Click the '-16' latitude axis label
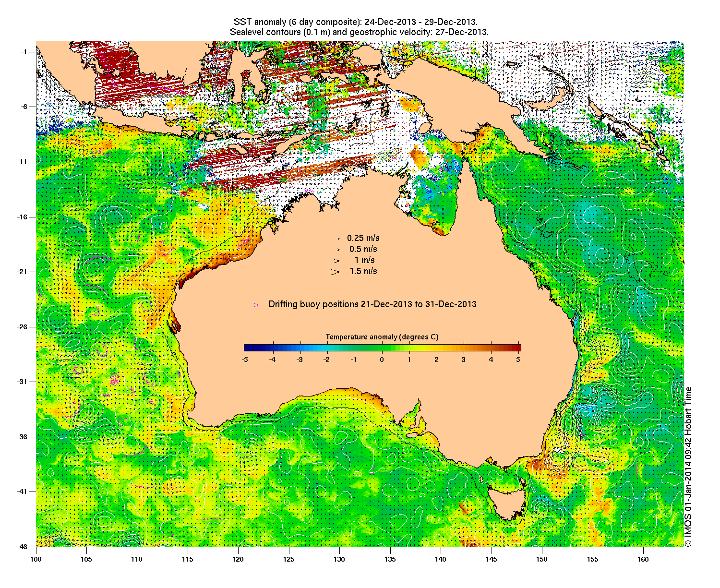720x588 pixels. (x=23, y=217)
